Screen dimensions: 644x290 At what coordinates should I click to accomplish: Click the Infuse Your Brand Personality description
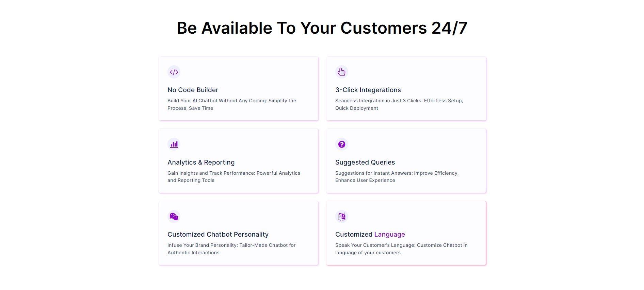[x=231, y=249]
